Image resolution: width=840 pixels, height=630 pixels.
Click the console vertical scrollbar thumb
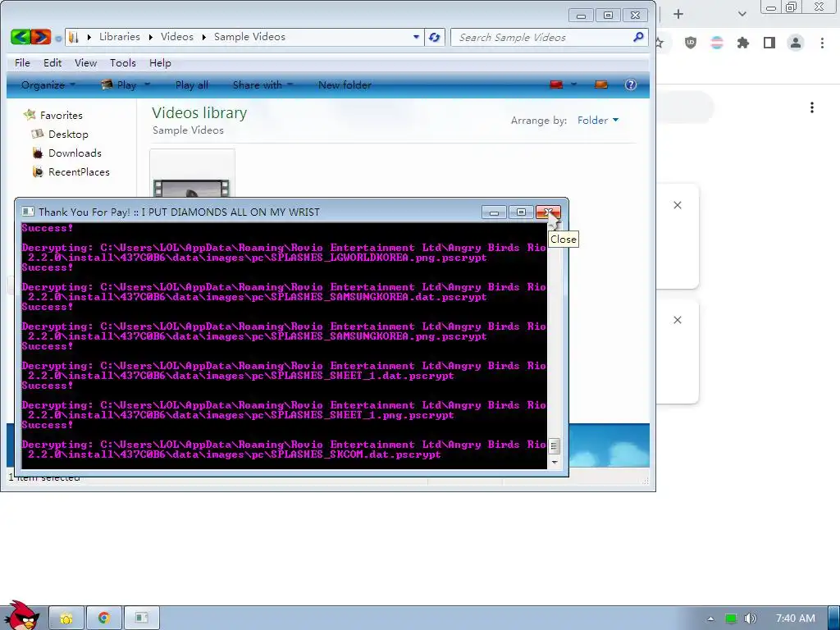(555, 445)
